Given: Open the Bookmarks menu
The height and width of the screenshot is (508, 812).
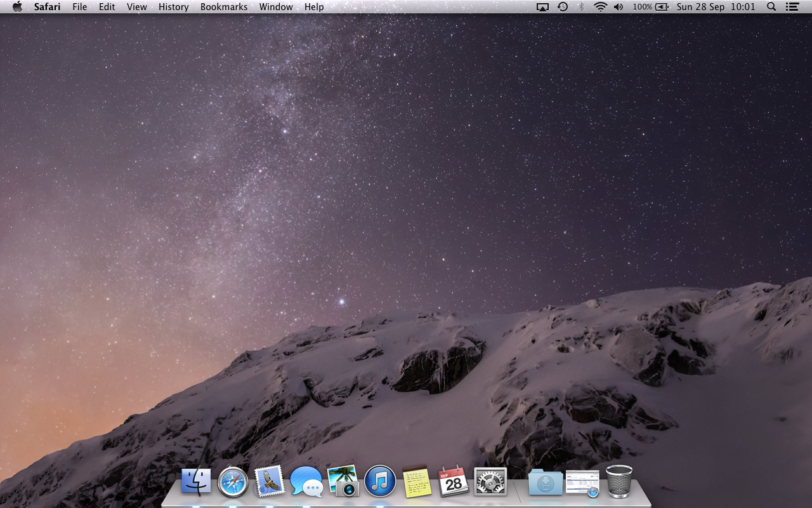Looking at the screenshot, I should (x=224, y=7).
